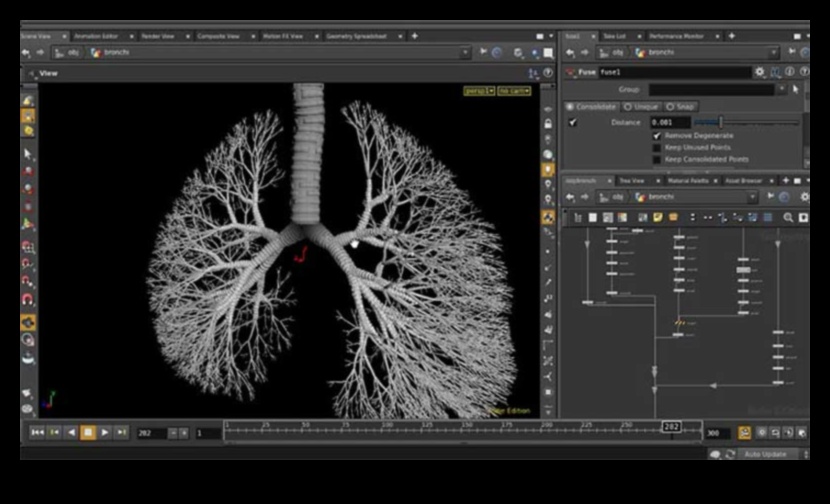Click the play forward button
The image size is (830, 504).
coord(105,432)
